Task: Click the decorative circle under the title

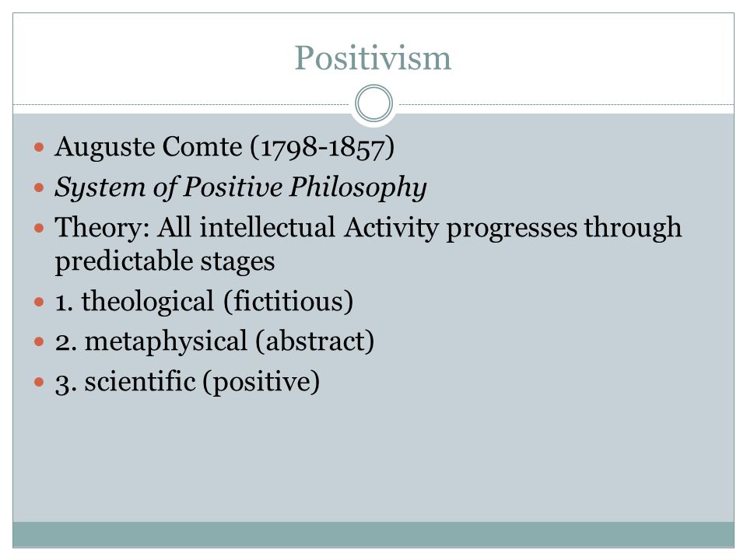Action: point(374,103)
